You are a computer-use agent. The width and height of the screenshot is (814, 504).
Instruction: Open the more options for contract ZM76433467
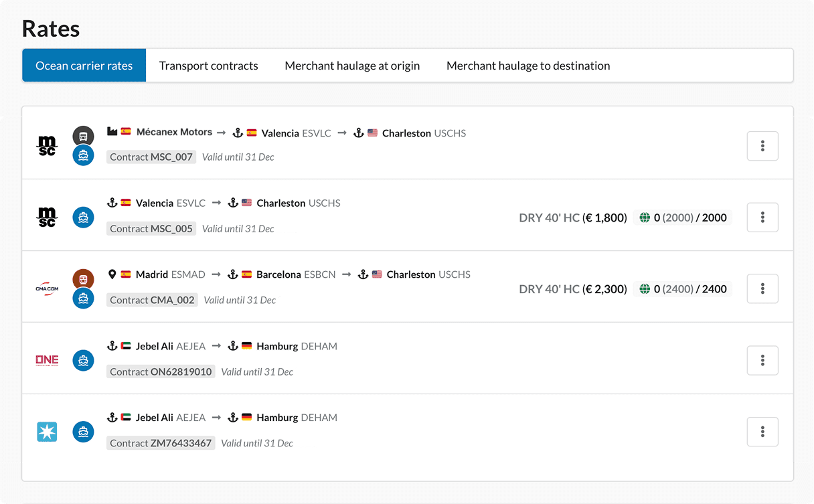pyautogui.click(x=762, y=432)
